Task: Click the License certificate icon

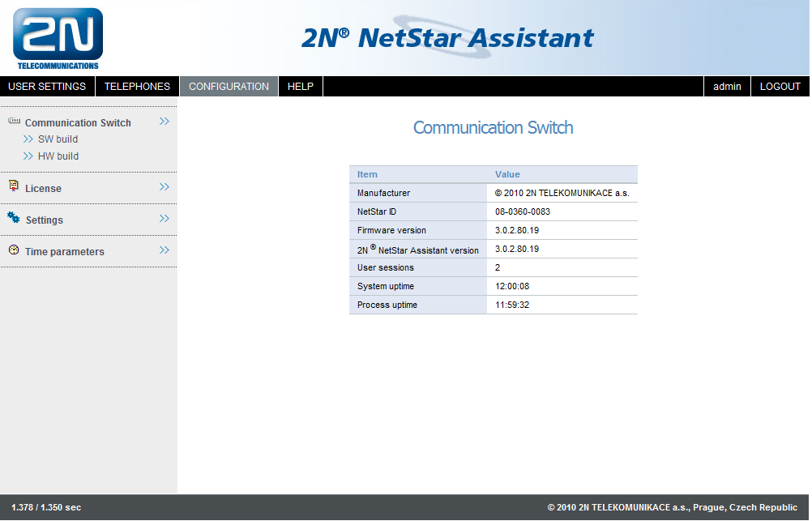Action: (x=14, y=186)
